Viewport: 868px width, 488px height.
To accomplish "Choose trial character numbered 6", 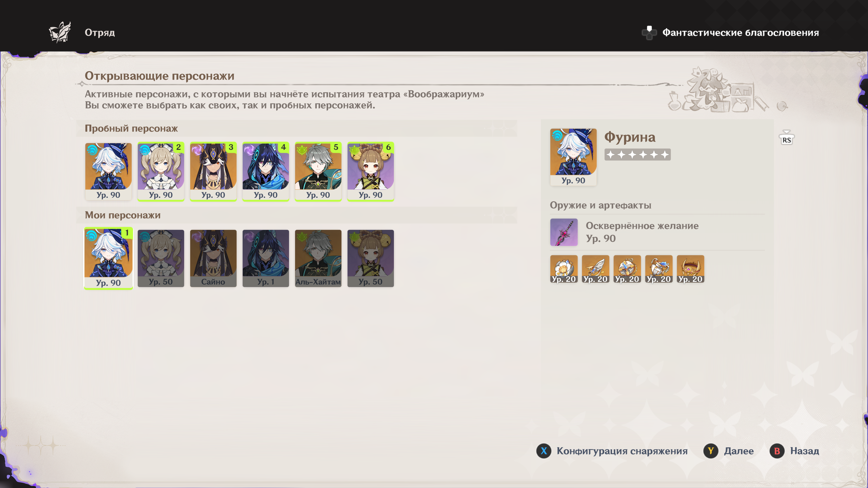I will (x=371, y=171).
